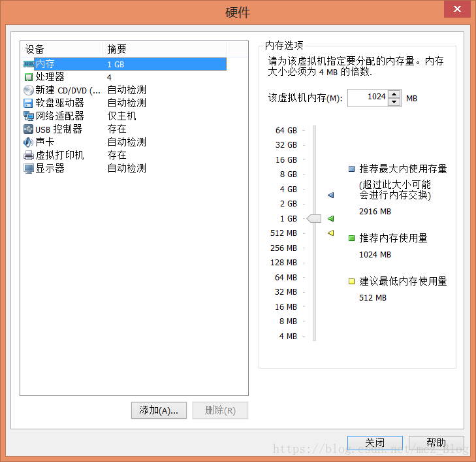Click the 128 MB slider label
The width and height of the screenshot is (476, 462).
click(283, 263)
